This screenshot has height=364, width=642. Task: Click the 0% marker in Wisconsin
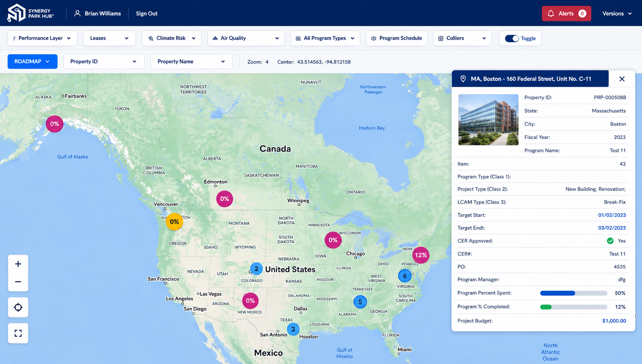click(333, 240)
